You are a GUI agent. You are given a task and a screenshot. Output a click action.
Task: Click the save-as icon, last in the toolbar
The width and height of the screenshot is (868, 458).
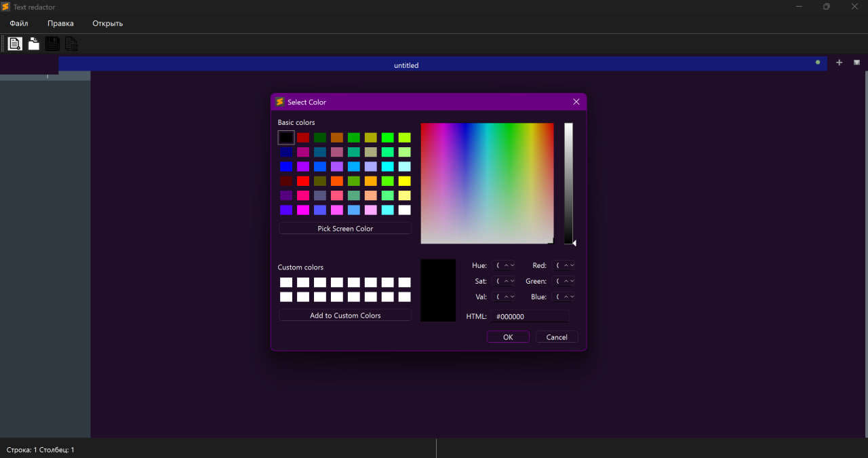[71, 44]
